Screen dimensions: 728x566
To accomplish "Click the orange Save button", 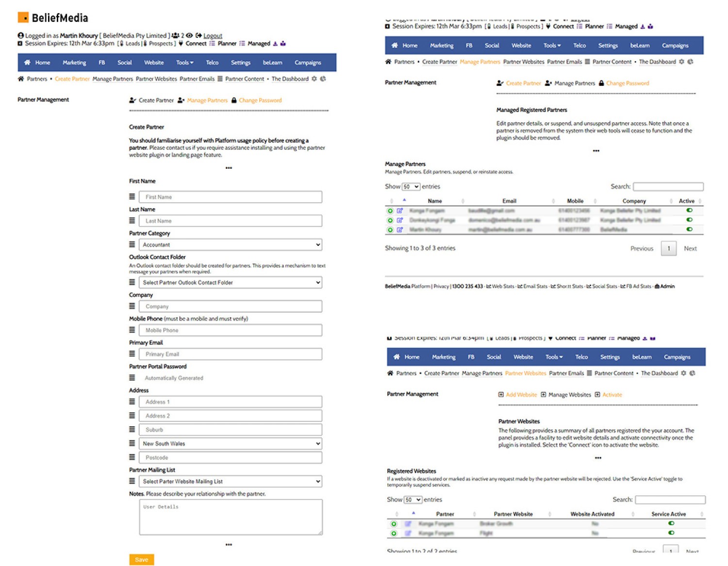I will pos(142,560).
